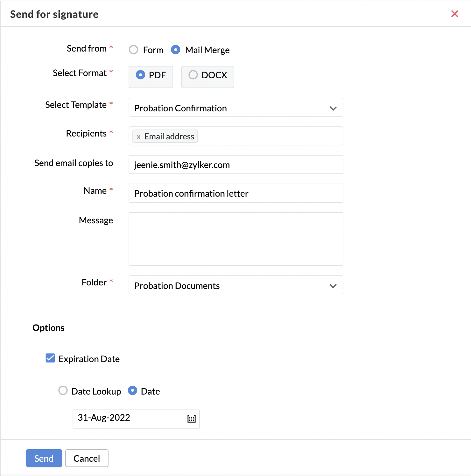471x476 pixels.
Task: Select the Date radio option
Action: [132, 390]
